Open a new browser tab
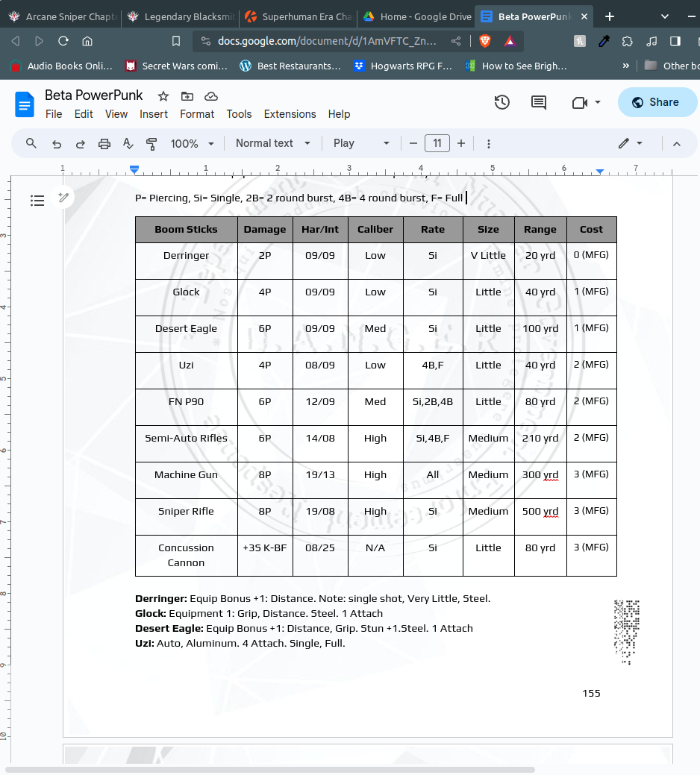 click(x=610, y=16)
